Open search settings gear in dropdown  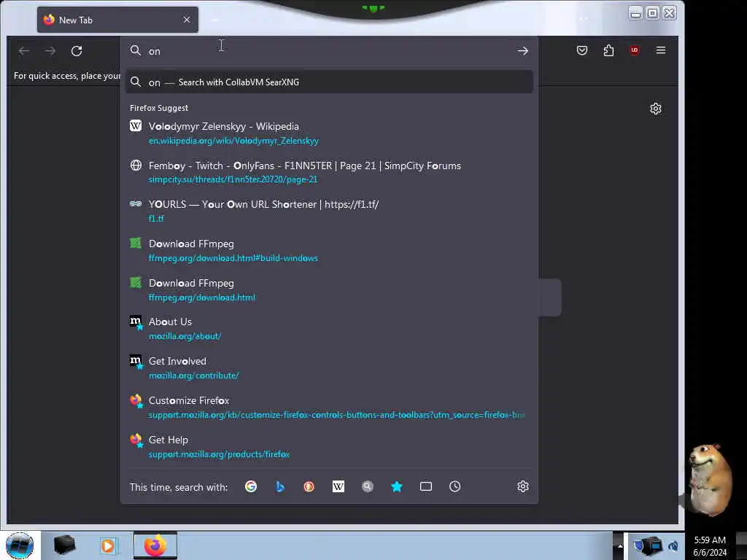(x=522, y=486)
